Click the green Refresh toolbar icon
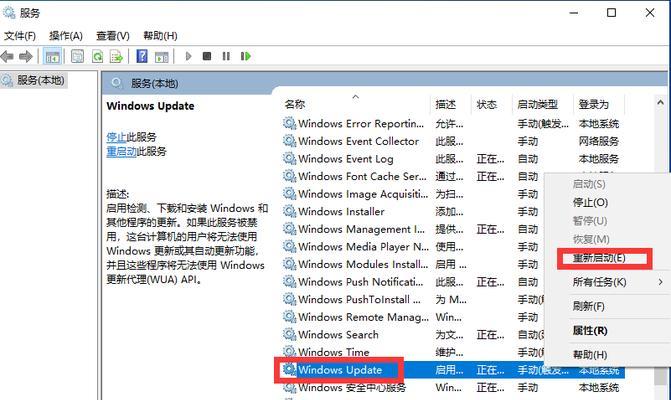Image resolution: width=671 pixels, height=400 pixels. coord(98,56)
